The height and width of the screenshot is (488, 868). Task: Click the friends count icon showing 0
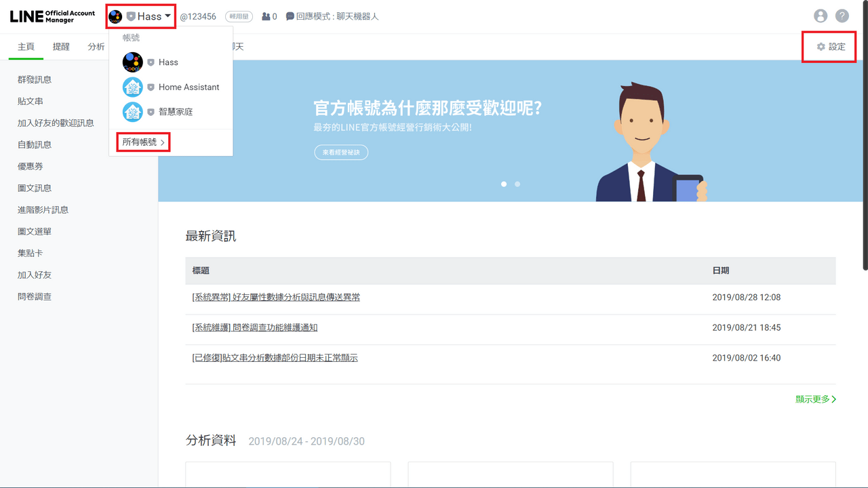269,16
